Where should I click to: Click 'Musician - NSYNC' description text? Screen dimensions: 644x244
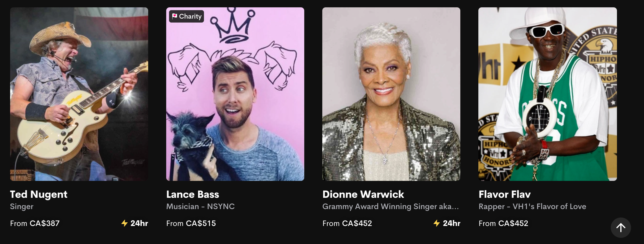tap(201, 207)
